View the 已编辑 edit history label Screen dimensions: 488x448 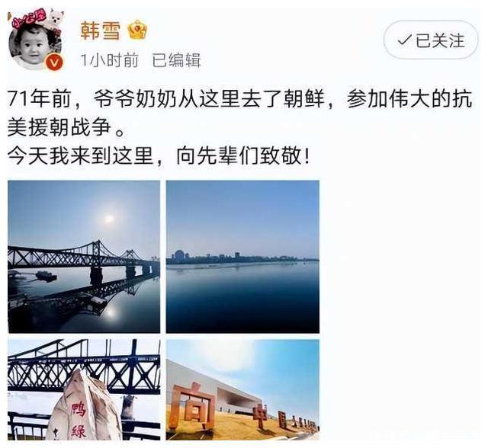point(176,60)
